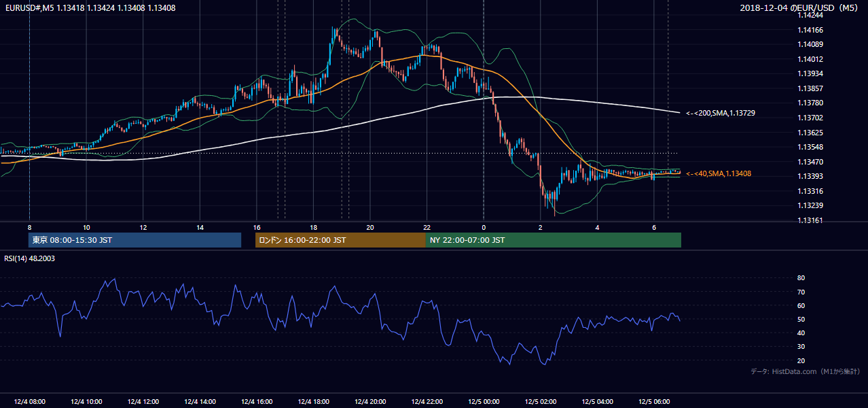Viewport: 868px width, 408px height.
Task: Click hour 14 on the price chart time axis
Action: point(200,227)
